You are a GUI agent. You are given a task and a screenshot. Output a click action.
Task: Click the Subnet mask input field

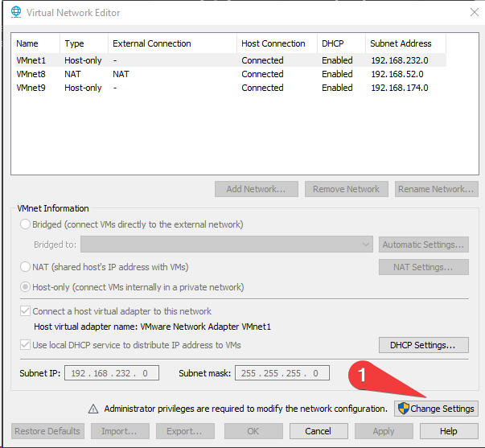tap(282, 373)
